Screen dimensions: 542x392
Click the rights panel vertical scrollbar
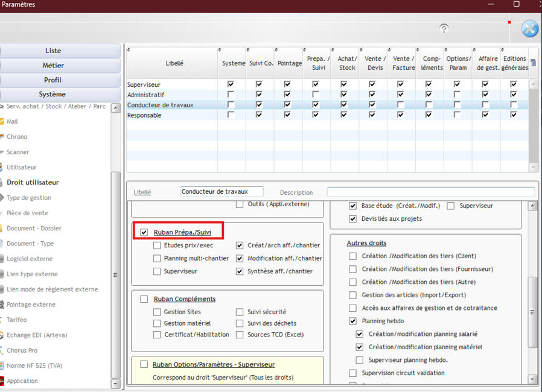tap(533, 292)
